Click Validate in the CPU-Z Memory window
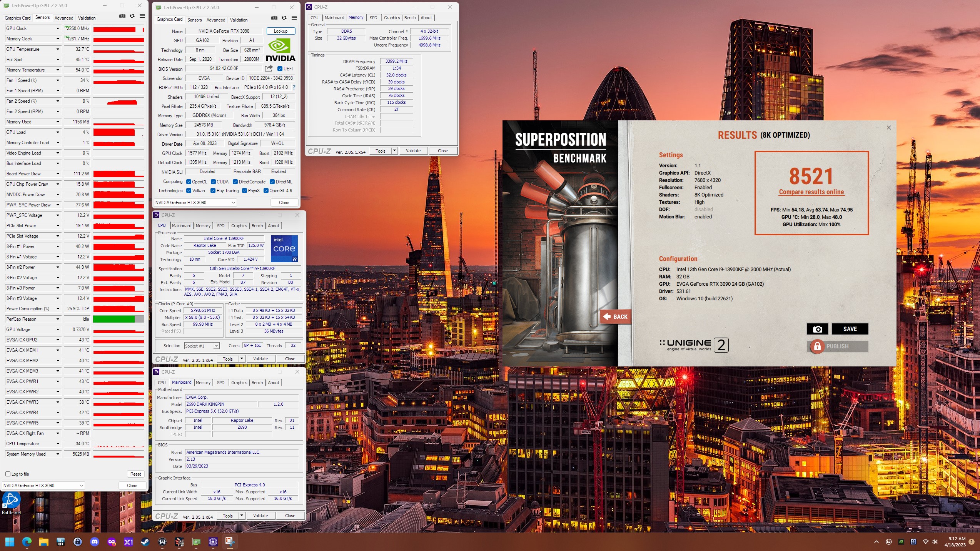Viewport: 980px width, 551px height. tap(413, 151)
